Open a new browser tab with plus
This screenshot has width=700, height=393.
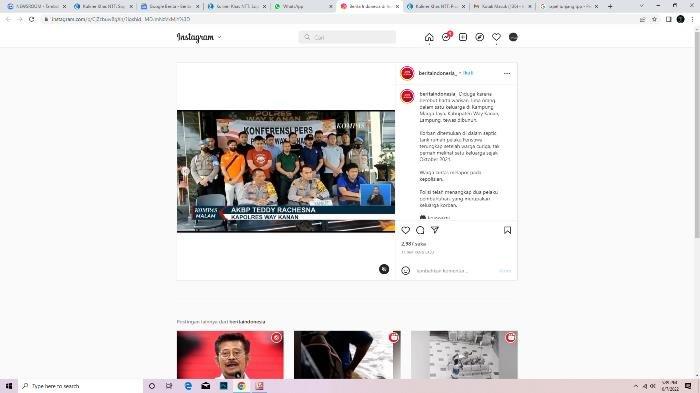point(610,6)
